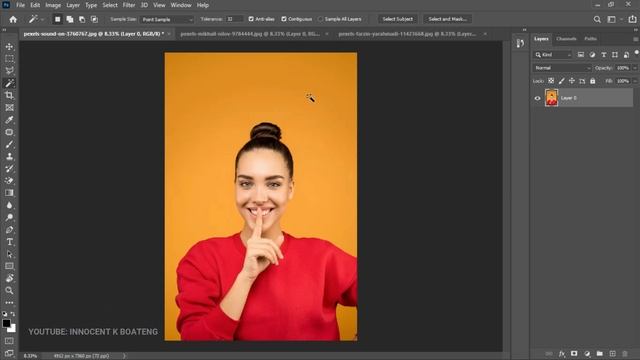Select the Magic Wand tool
Screen dimensions: 640x360
click(x=9, y=83)
